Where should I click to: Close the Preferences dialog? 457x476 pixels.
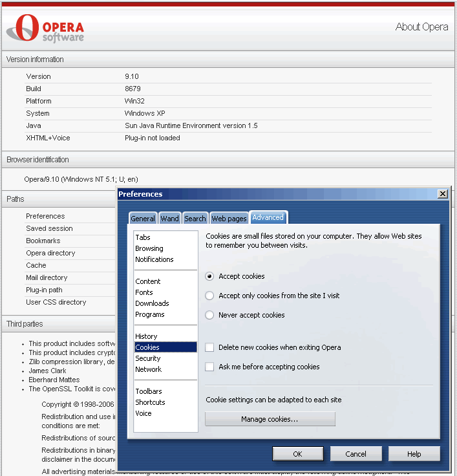pos(443,193)
